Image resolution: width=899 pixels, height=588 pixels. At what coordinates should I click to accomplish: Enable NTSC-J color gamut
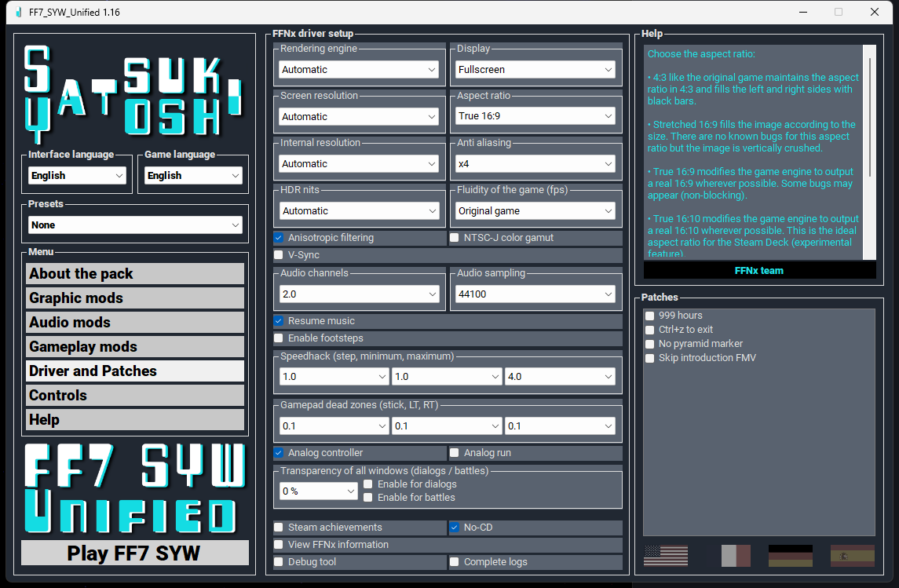(x=455, y=237)
